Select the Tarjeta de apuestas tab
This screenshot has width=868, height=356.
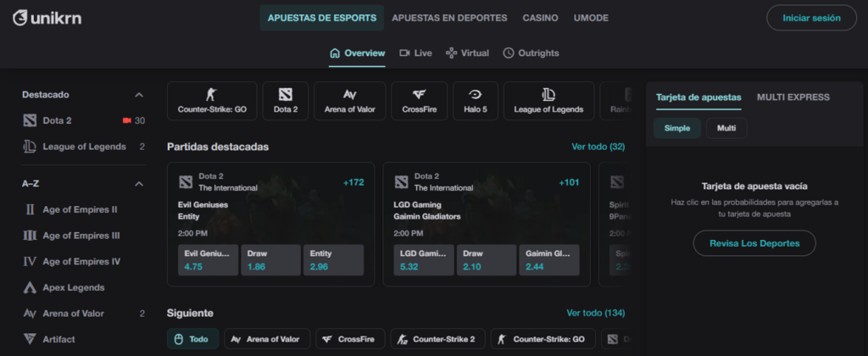pos(698,97)
